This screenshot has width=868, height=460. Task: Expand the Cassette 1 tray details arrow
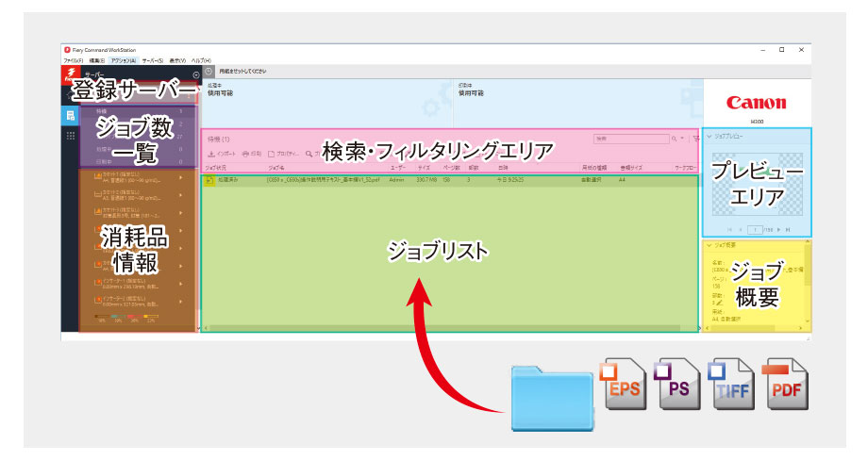180,176
